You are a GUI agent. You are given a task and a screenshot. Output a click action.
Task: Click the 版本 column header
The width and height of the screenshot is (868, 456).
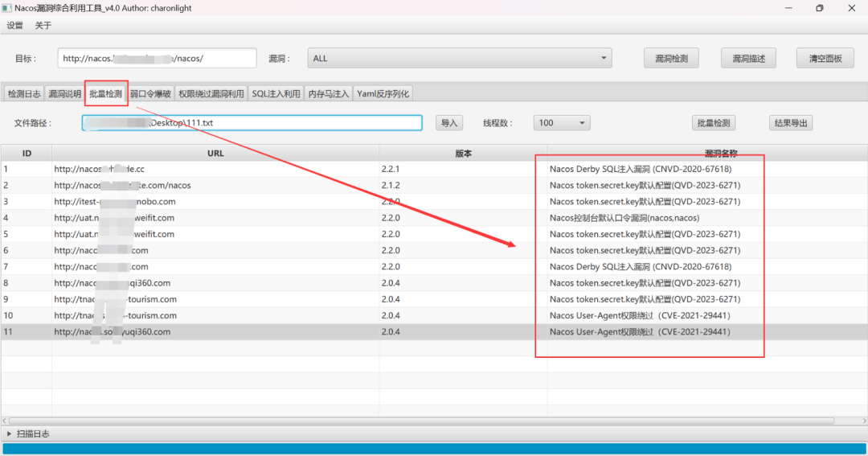click(464, 154)
